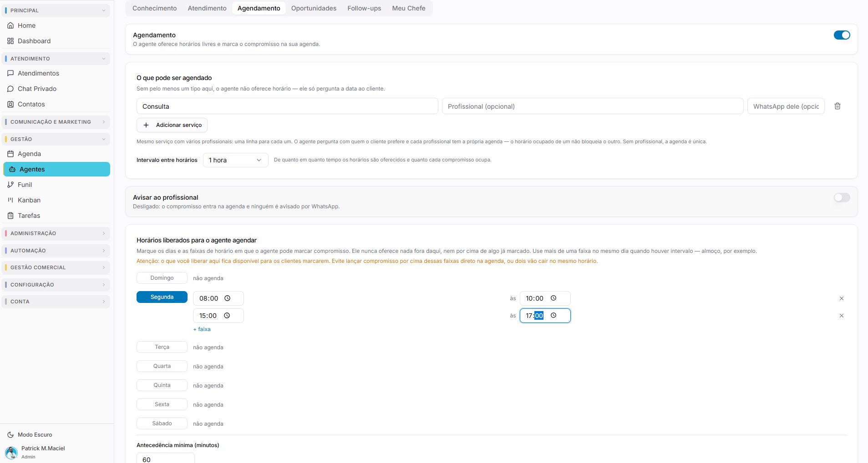Open time picker clock for 15:00 field

tap(227, 316)
